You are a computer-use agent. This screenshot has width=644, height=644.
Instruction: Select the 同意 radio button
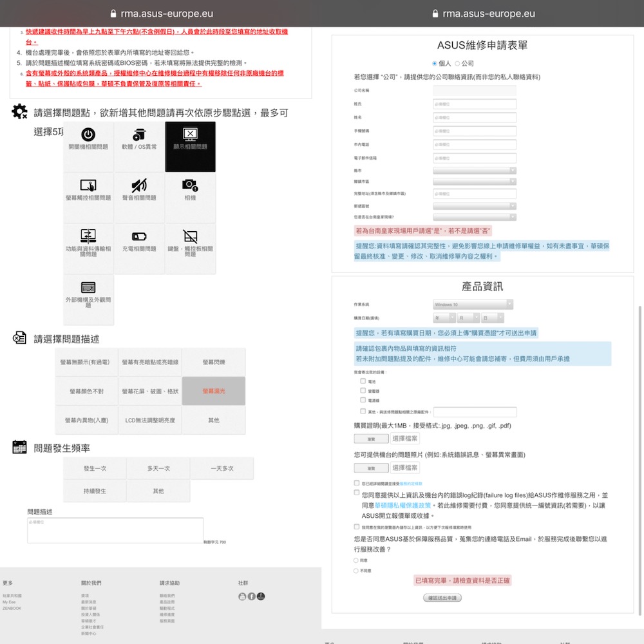click(x=356, y=560)
